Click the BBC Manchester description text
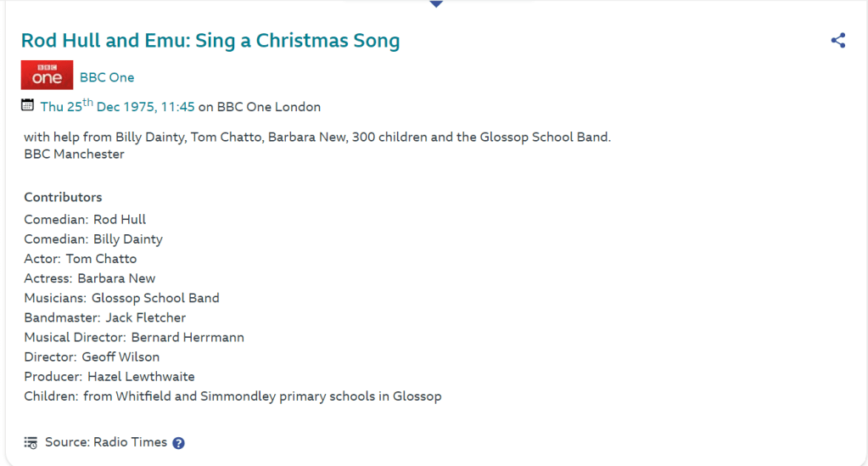The image size is (868, 466). (75, 154)
